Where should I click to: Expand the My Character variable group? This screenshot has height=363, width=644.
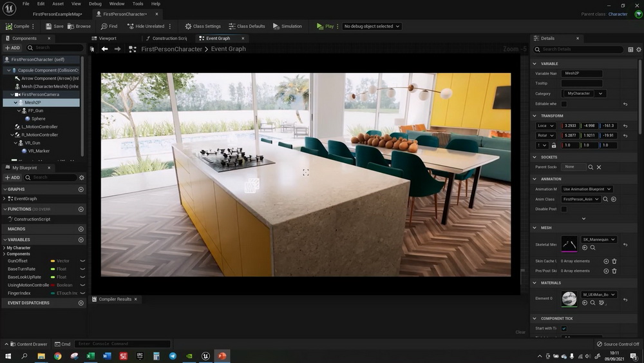pyautogui.click(x=4, y=248)
